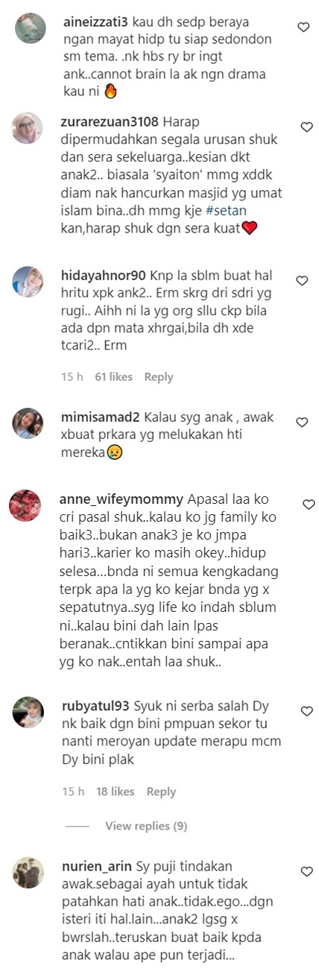Show the 18 likes list
Viewport: 319px width, 980px height.
coord(115,791)
